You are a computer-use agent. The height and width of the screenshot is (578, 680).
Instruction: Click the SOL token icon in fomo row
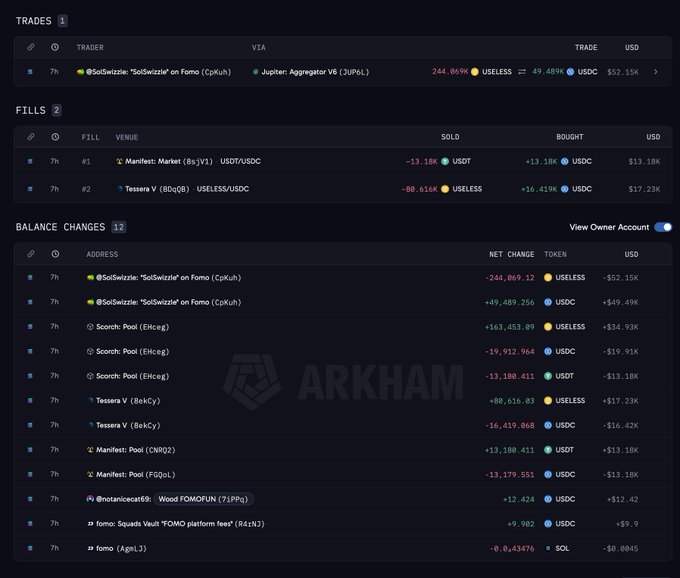[x=548, y=548]
